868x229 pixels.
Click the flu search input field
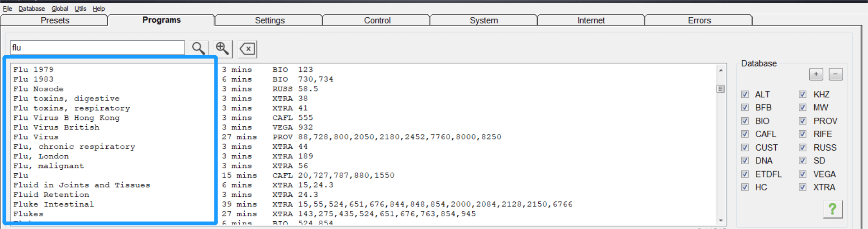click(97, 48)
